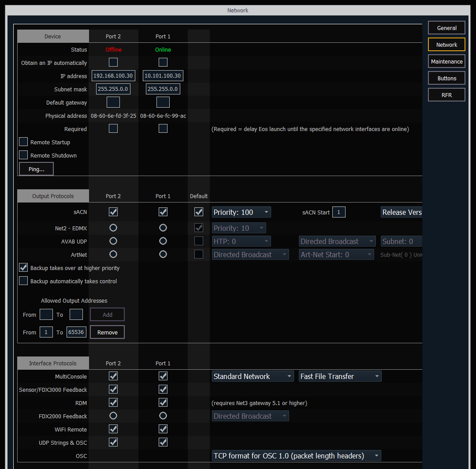Toggle WiFi Remote for Port 2
Image resolution: width=476 pixels, height=469 pixels.
[113, 429]
